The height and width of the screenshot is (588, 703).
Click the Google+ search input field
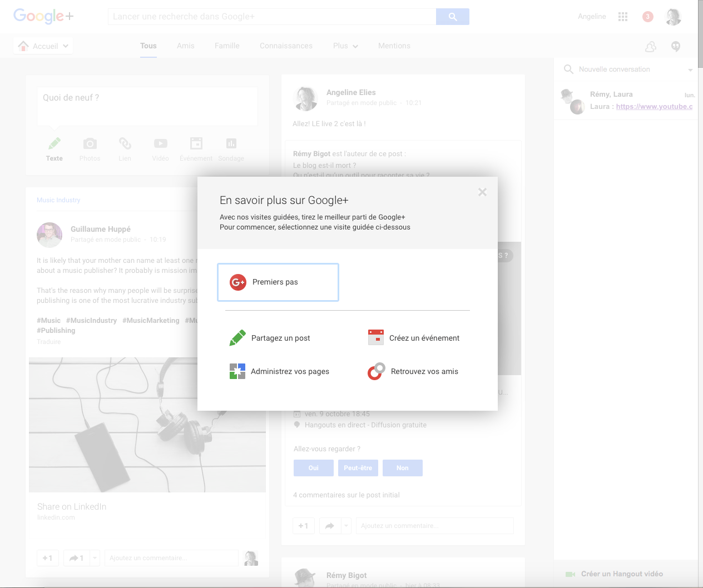272,17
